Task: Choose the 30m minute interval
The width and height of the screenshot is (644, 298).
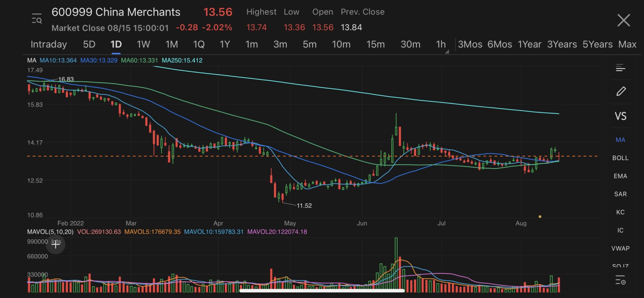Action: coord(410,44)
